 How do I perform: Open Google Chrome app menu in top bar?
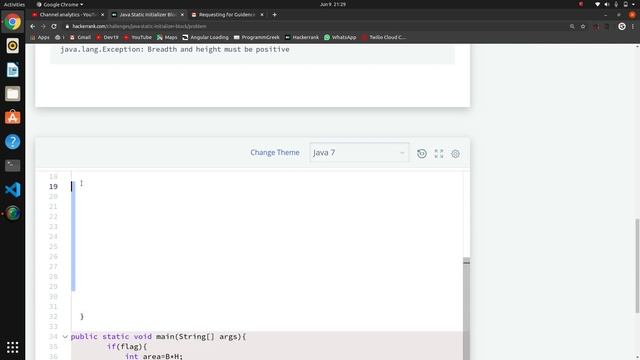(60, 4)
